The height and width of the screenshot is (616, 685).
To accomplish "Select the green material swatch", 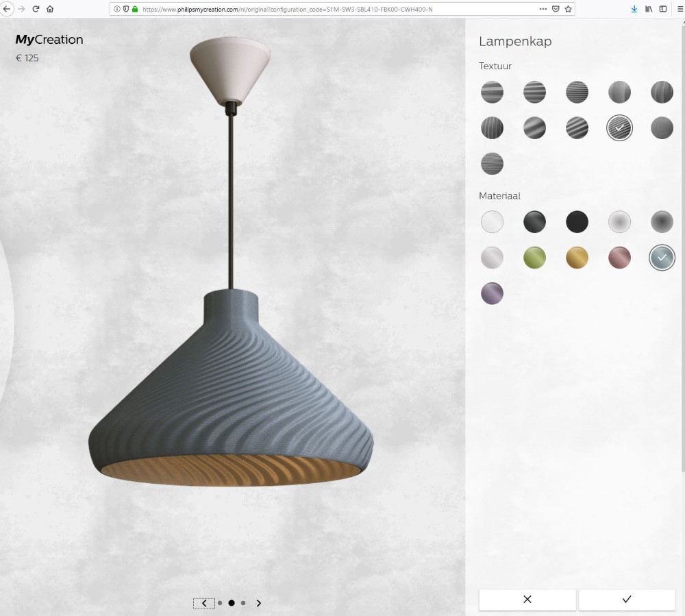I will pos(534,258).
